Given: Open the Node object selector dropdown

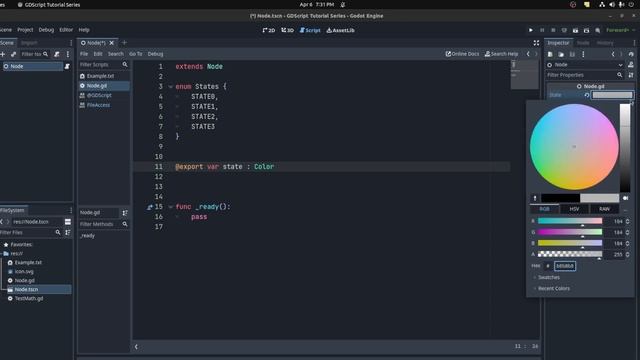Looking at the screenshot, I should click(x=586, y=64).
